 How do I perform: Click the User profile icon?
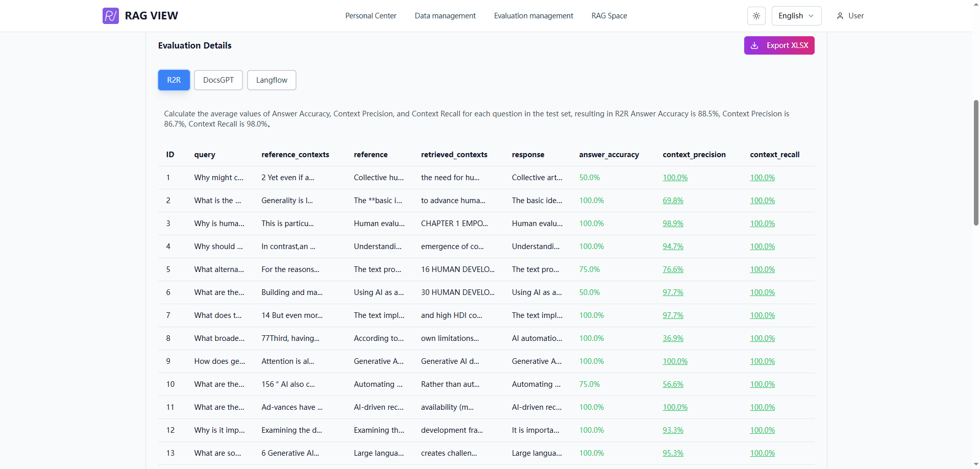tap(840, 16)
